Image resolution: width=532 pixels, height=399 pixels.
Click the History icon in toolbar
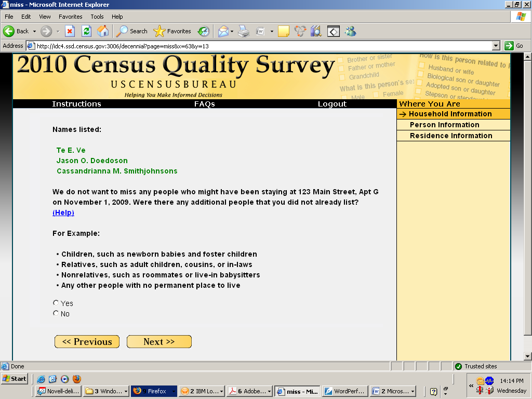coord(203,31)
